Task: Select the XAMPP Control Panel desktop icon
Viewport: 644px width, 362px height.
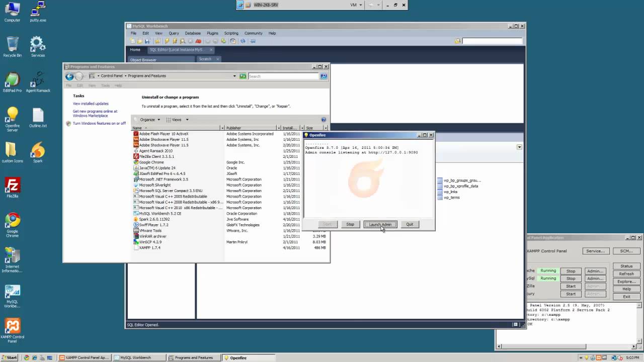Action: point(12,331)
